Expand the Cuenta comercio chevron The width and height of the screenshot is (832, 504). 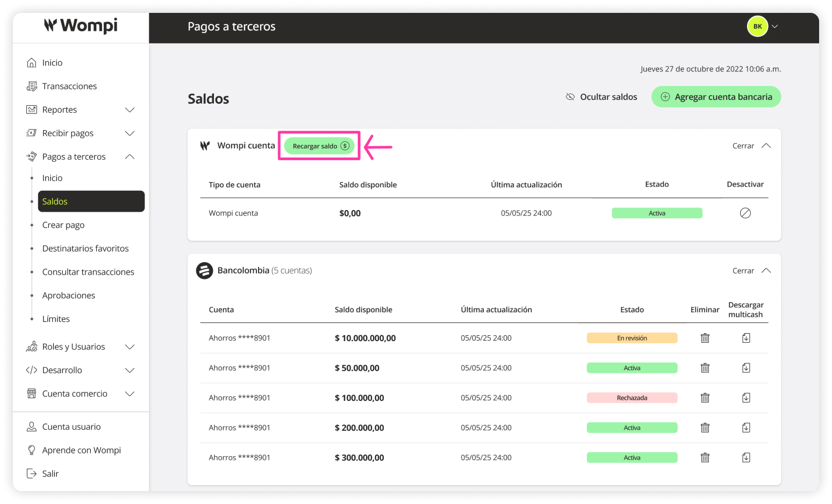coord(130,394)
